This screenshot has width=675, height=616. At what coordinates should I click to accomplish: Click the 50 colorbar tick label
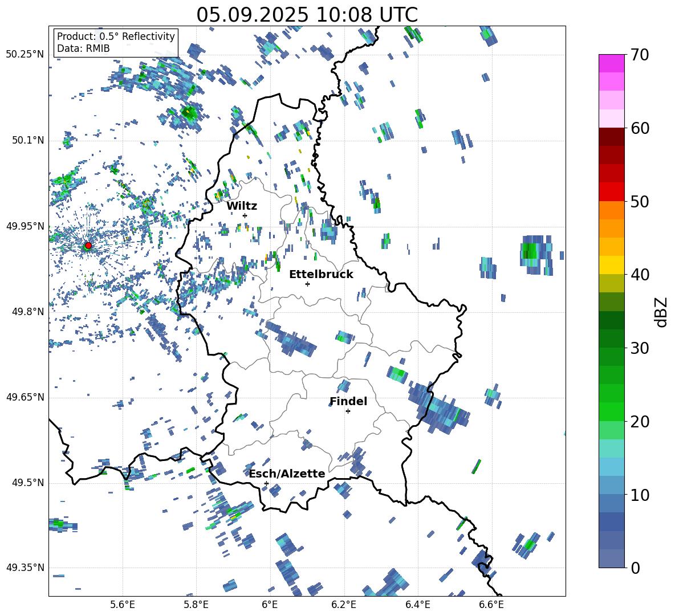tap(640, 201)
